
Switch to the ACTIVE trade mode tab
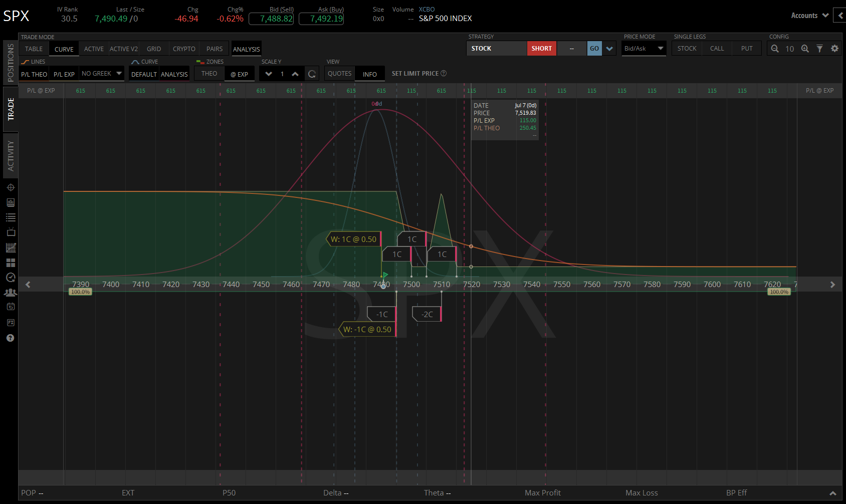(94, 49)
